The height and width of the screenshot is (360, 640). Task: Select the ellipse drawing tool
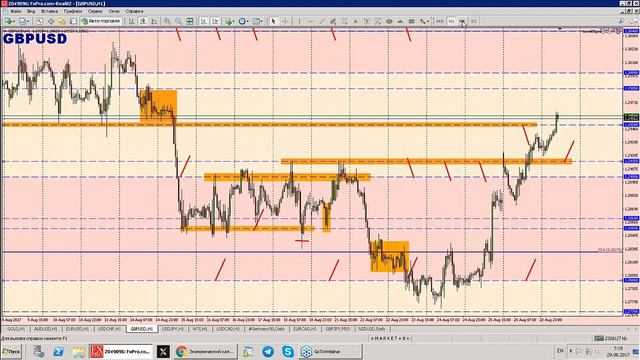click(x=389, y=21)
